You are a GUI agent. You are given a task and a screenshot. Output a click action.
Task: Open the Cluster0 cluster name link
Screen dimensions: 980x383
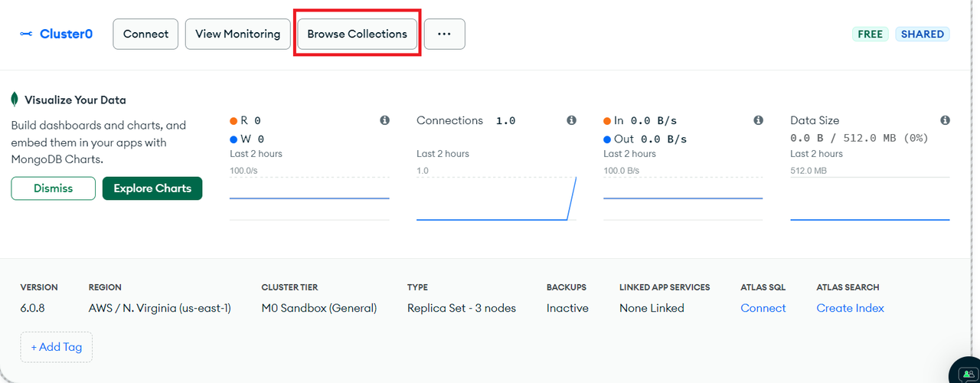[x=66, y=34]
